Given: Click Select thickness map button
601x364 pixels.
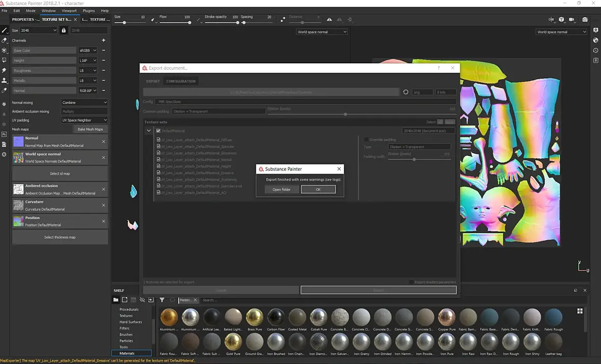Looking at the screenshot, I should [60, 237].
